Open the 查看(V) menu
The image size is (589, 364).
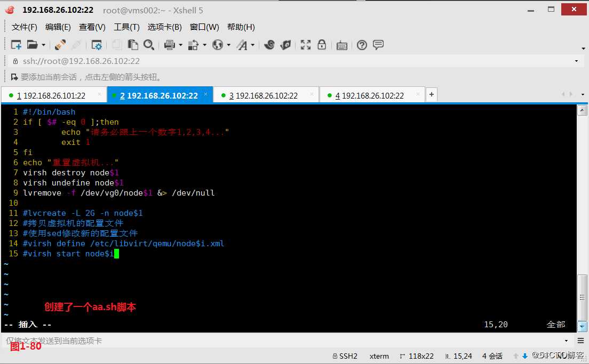(92, 27)
